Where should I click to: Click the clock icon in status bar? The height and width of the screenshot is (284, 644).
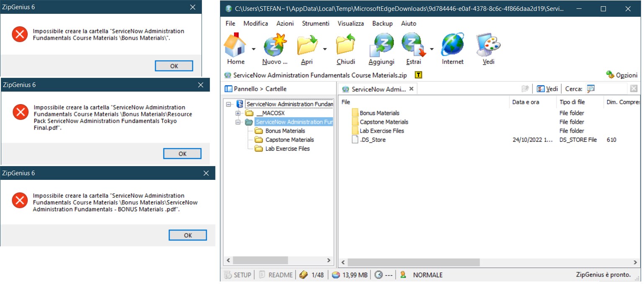tap(379, 275)
